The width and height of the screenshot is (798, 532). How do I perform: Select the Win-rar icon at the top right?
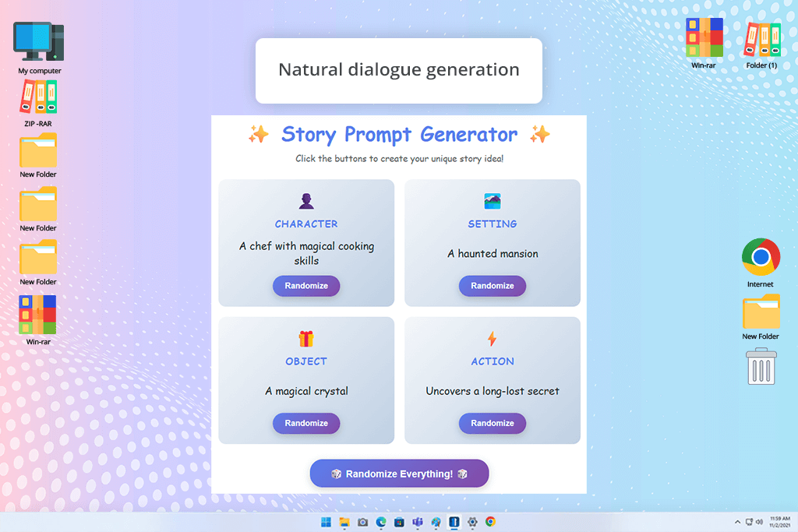(x=704, y=43)
